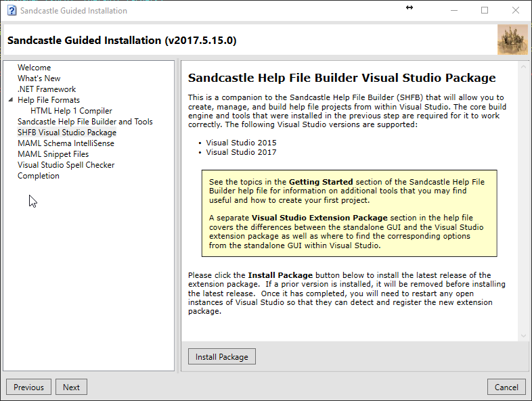Select the Completion step
532x401 pixels.
point(39,176)
